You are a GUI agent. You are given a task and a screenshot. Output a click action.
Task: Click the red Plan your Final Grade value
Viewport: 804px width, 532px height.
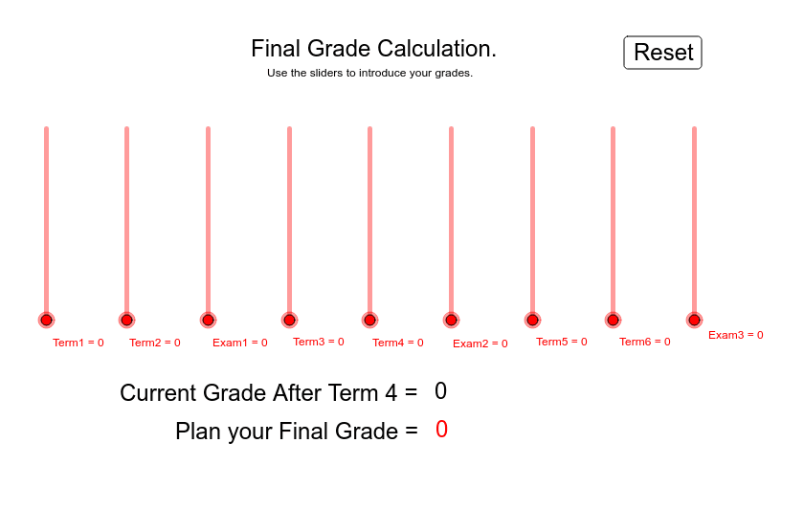coord(441,430)
